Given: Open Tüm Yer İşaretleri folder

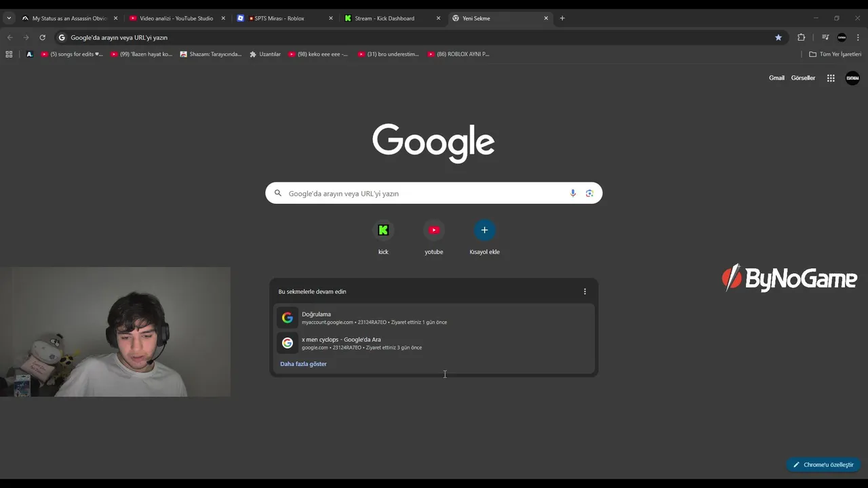Looking at the screenshot, I should click(835, 54).
